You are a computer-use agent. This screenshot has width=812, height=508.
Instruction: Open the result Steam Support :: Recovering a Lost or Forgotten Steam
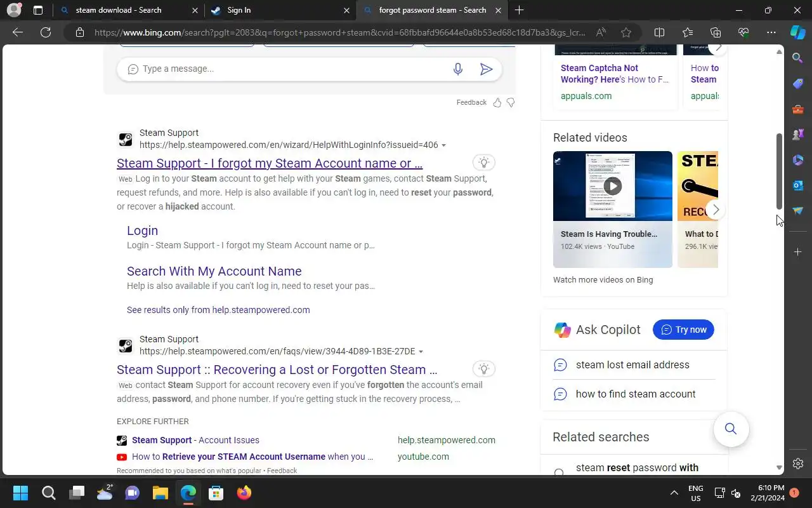(277, 370)
